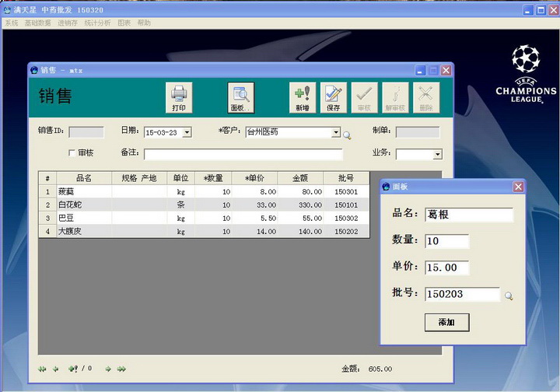This screenshot has height=392, width=560.
Task: Close the 面板 dialog
Action: [x=518, y=187]
